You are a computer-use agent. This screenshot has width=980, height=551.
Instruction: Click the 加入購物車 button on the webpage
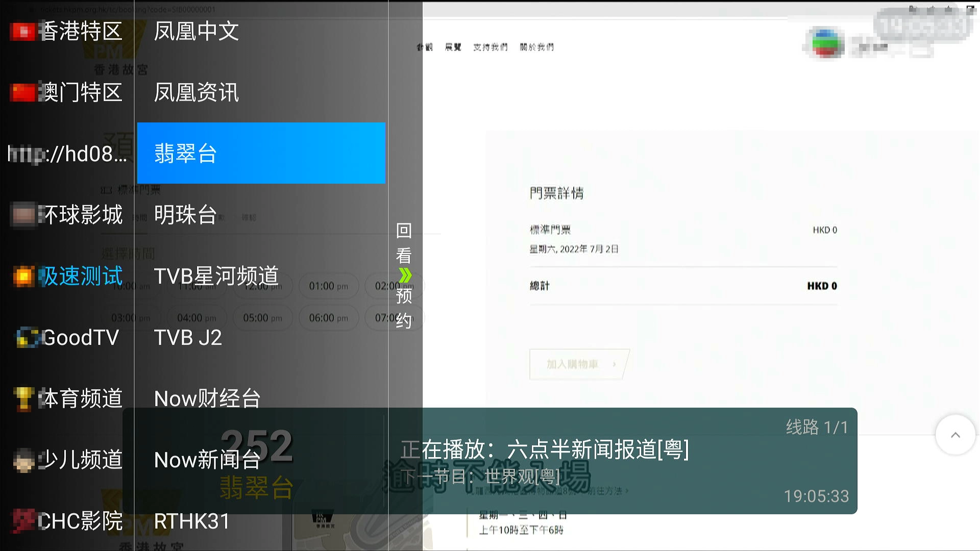[579, 364]
